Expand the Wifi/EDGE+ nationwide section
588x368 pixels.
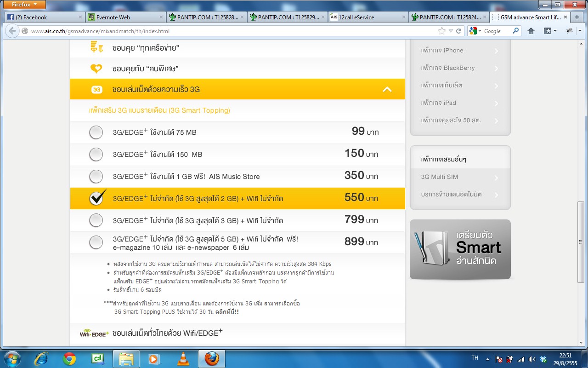tap(237, 333)
